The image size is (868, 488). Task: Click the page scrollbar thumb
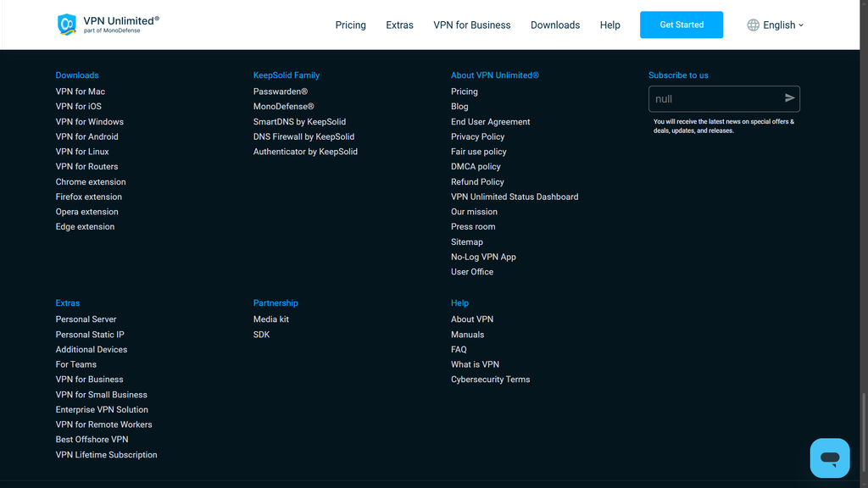click(x=864, y=433)
